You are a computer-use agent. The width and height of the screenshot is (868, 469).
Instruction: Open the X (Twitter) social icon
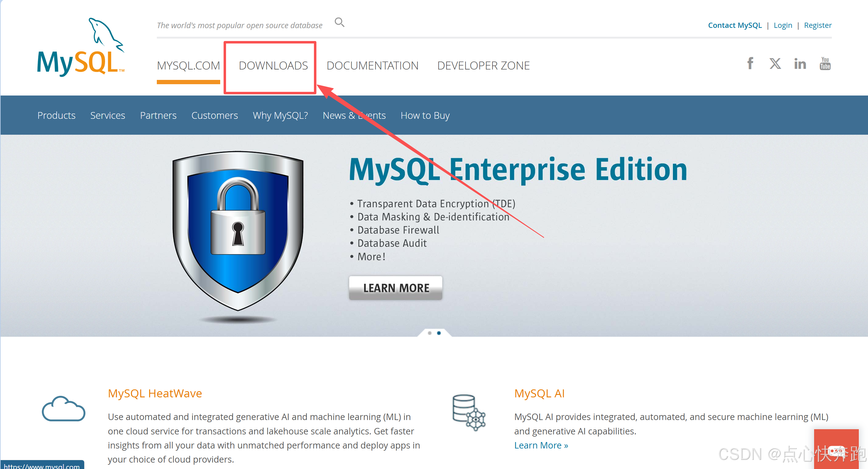tap(775, 63)
